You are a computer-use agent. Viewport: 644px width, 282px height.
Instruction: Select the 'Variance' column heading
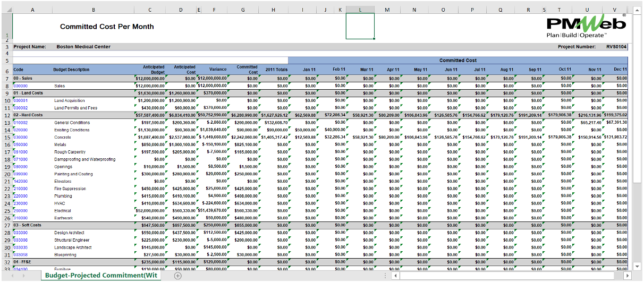point(218,70)
